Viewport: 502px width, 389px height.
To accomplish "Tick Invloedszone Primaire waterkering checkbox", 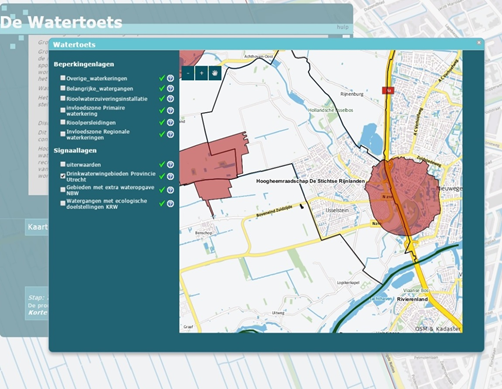I will (x=63, y=110).
